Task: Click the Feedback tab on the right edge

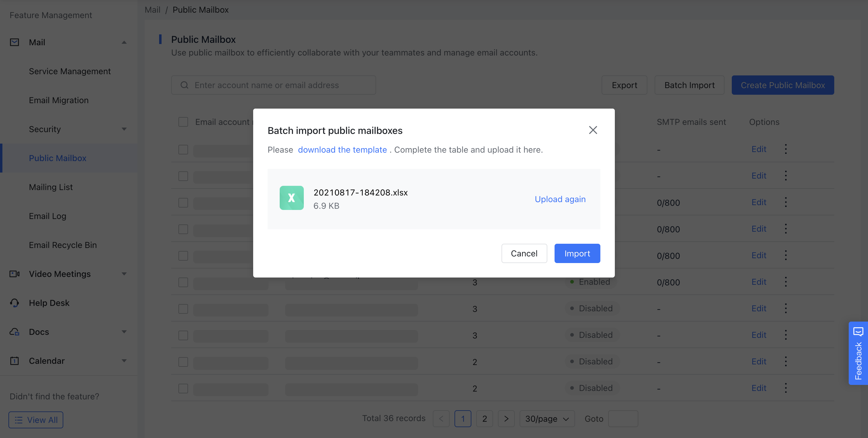Action: tap(858, 353)
